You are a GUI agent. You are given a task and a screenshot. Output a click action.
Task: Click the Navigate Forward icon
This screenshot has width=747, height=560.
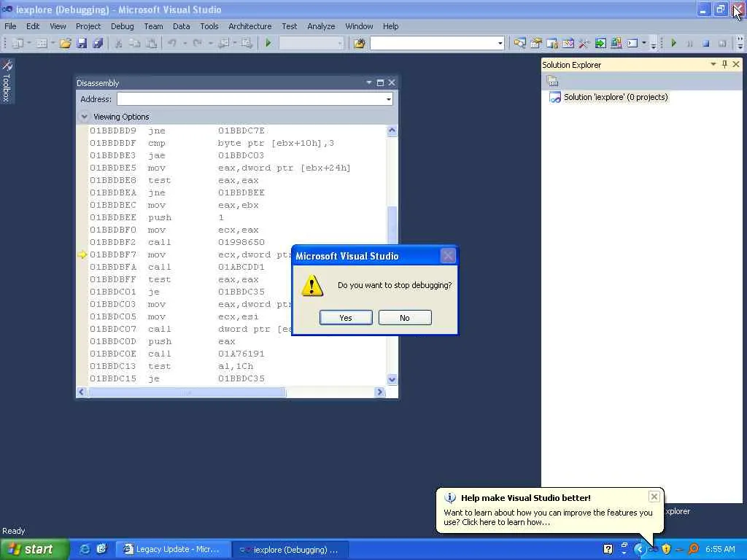pyautogui.click(x=247, y=43)
